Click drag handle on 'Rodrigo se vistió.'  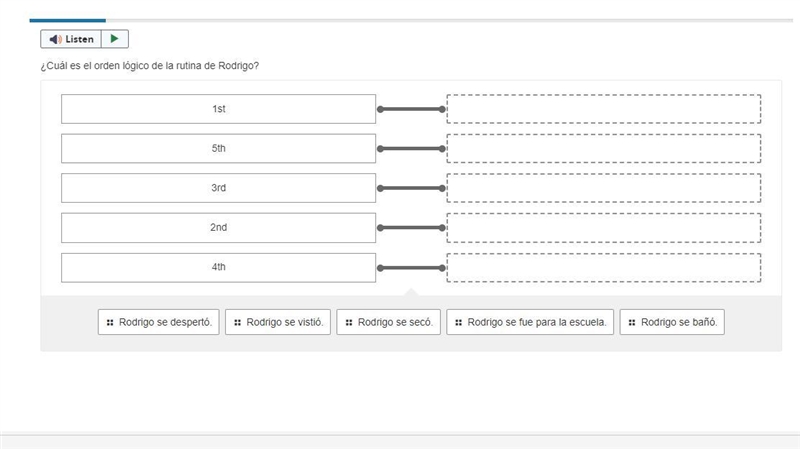pos(237,322)
